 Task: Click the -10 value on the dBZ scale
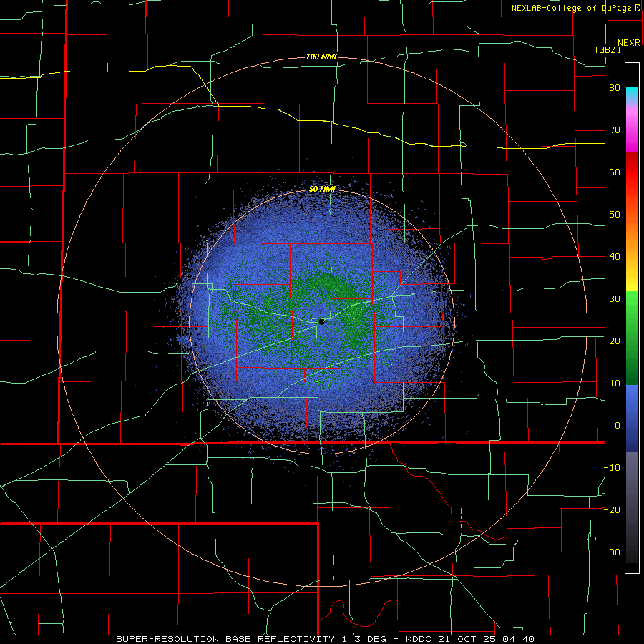click(612, 468)
